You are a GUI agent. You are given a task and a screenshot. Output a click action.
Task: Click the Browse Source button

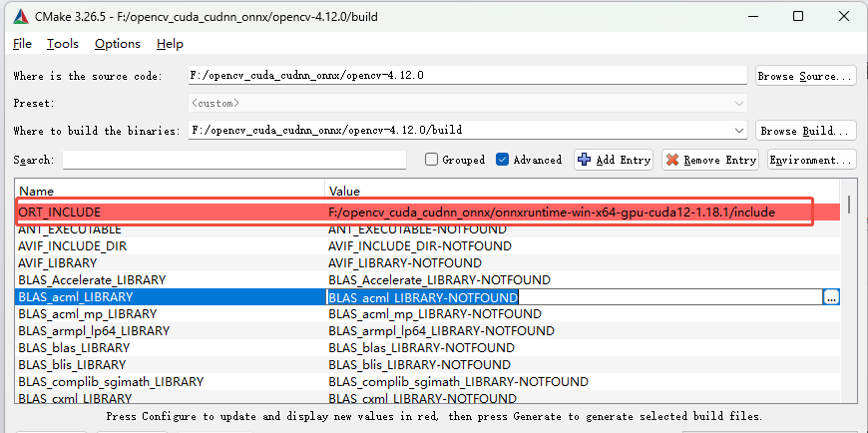[804, 76]
